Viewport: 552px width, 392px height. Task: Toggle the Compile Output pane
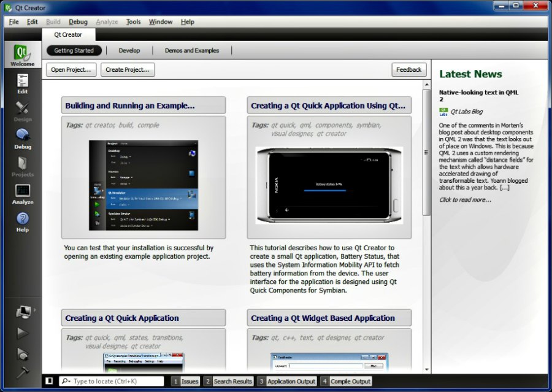tap(346, 381)
